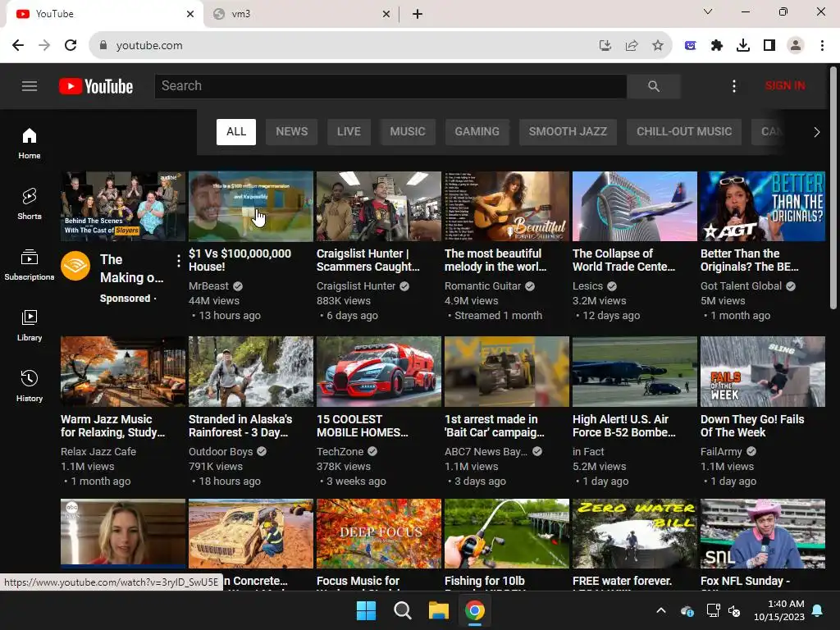Open the Romantic Guitar channel link
This screenshot has width=840, height=630.
coord(482,286)
